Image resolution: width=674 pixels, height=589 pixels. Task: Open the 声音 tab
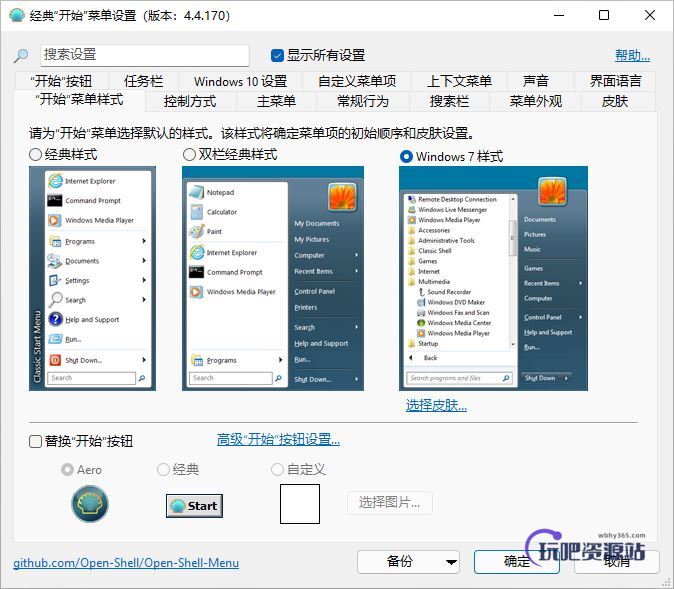coord(536,81)
